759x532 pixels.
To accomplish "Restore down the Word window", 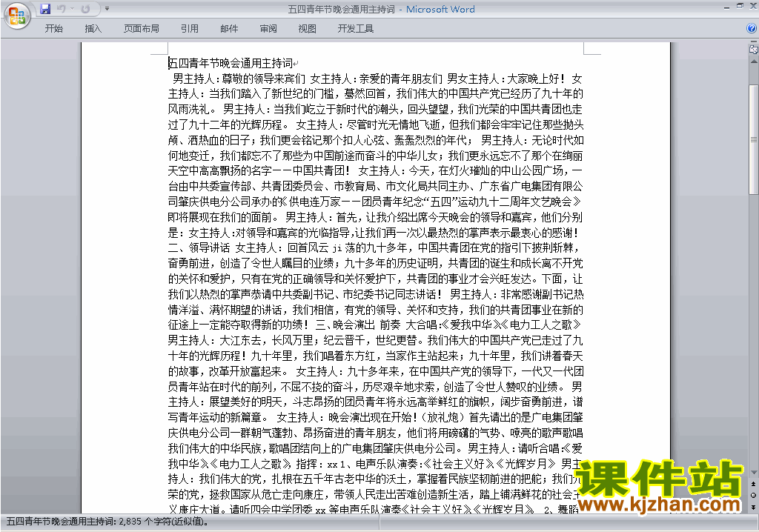I will (740, 6).
